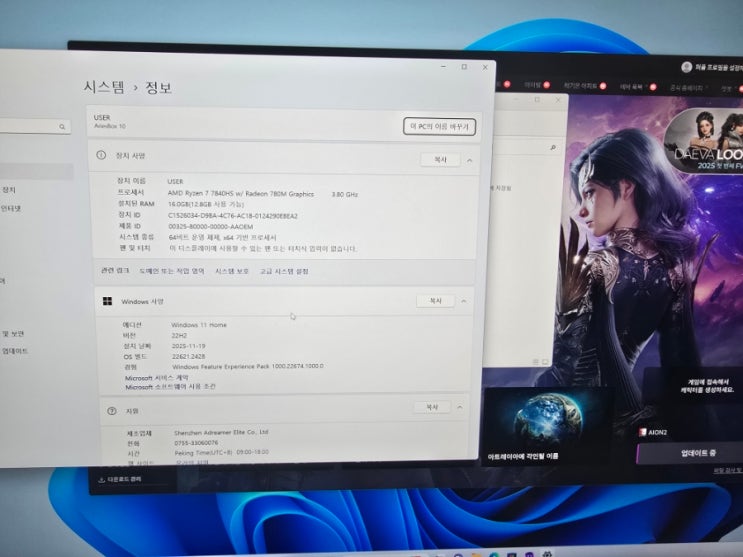Click the question mark icon beside 지원
The image size is (743, 557).
click(112, 411)
